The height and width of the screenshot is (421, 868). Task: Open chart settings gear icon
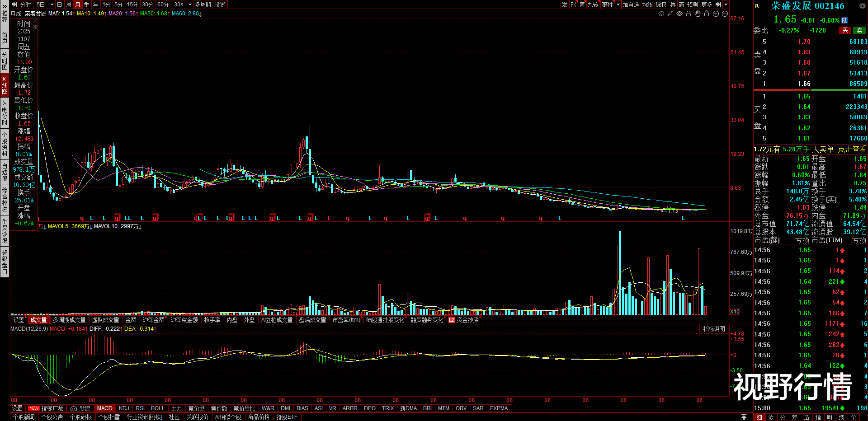[661, 14]
